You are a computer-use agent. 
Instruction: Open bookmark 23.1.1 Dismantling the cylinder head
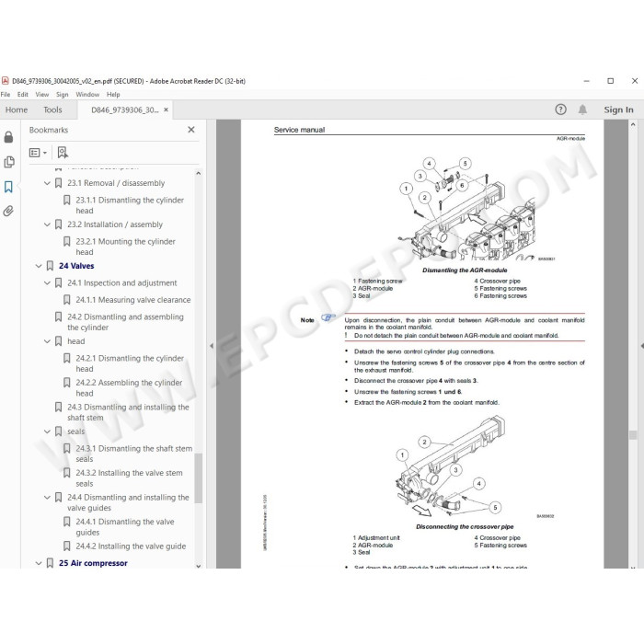130,205
